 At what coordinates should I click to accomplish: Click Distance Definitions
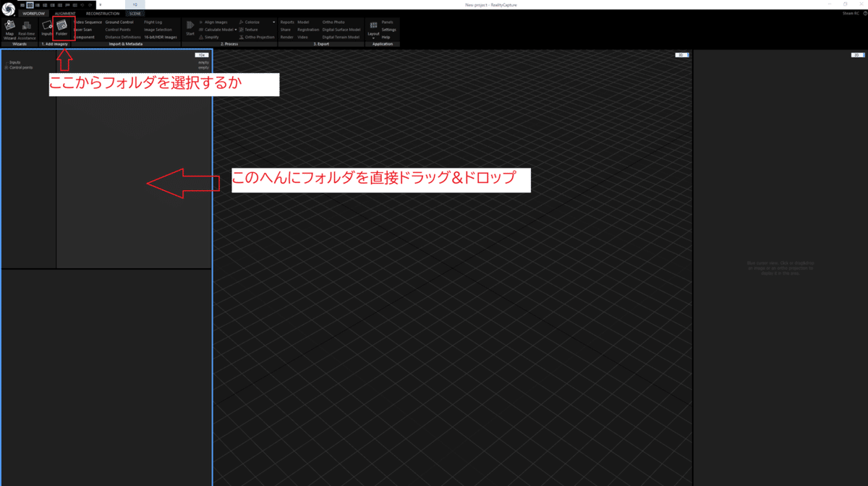click(123, 37)
